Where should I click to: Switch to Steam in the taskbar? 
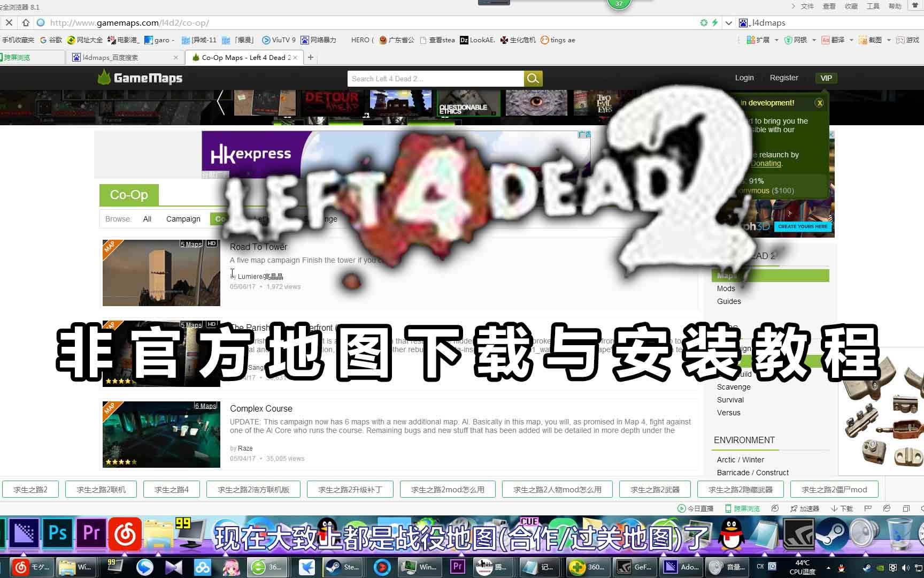tap(343, 567)
